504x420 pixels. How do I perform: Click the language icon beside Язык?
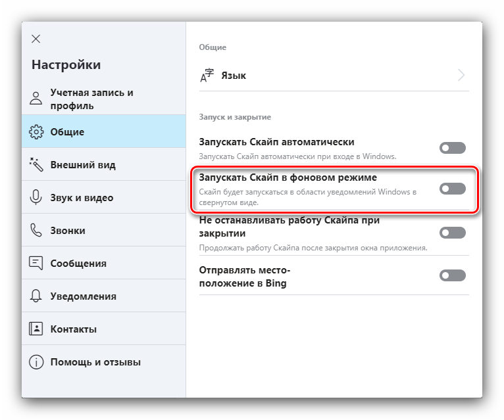point(207,76)
